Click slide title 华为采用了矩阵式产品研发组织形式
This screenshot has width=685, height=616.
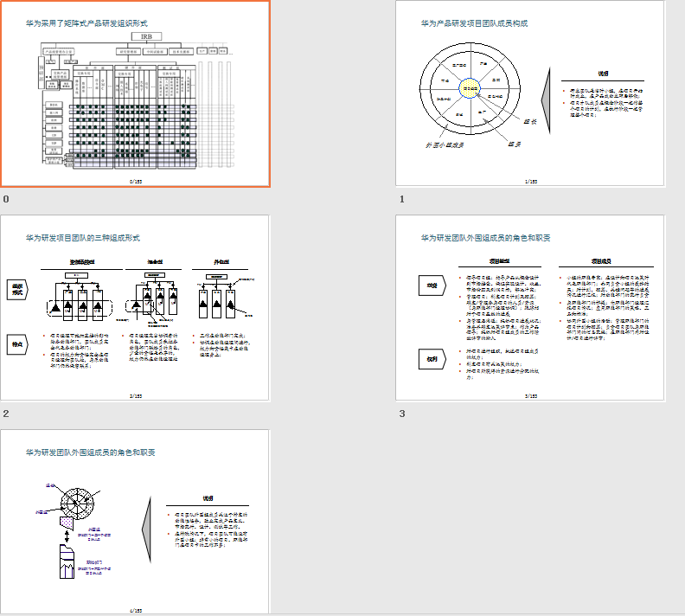pos(86,23)
